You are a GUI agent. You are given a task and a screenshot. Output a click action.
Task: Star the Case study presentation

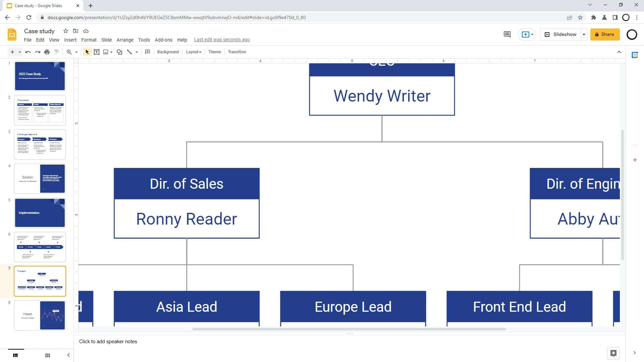66,31
